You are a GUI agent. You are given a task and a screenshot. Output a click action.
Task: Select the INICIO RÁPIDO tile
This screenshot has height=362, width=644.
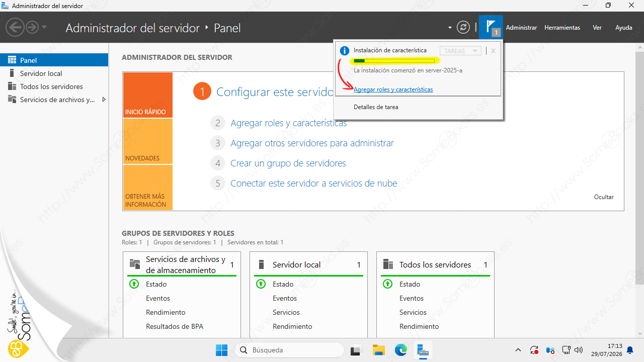point(147,95)
